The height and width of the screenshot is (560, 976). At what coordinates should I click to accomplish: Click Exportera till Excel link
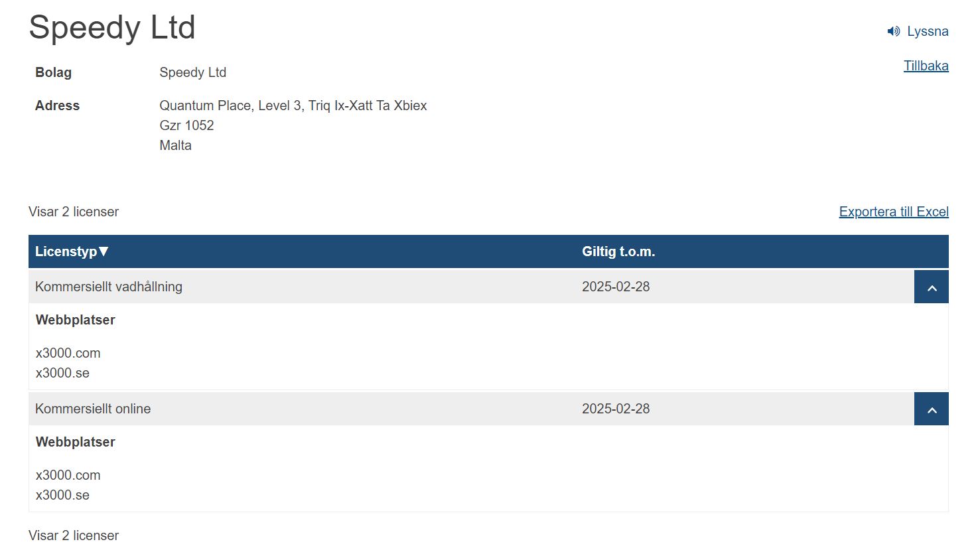(894, 212)
